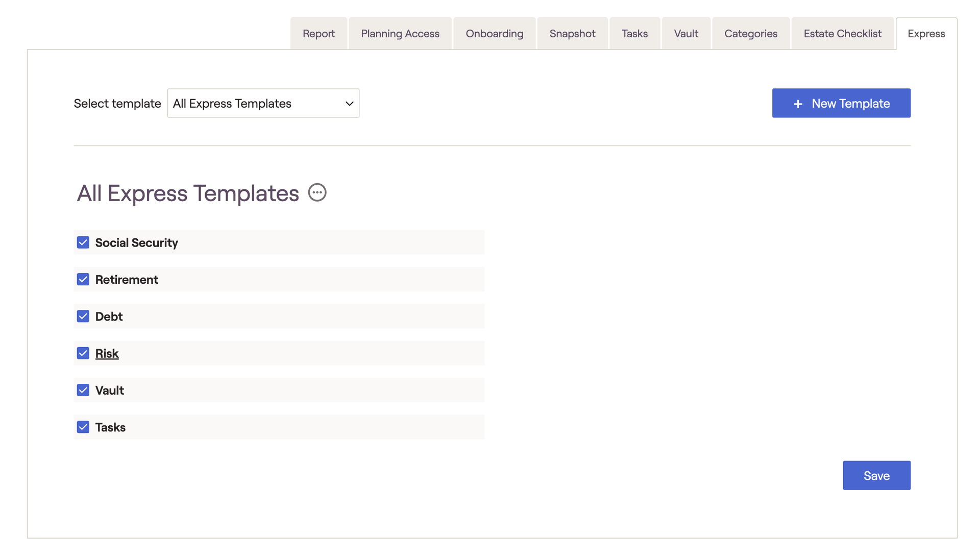Open the underlined Risk link

107,353
